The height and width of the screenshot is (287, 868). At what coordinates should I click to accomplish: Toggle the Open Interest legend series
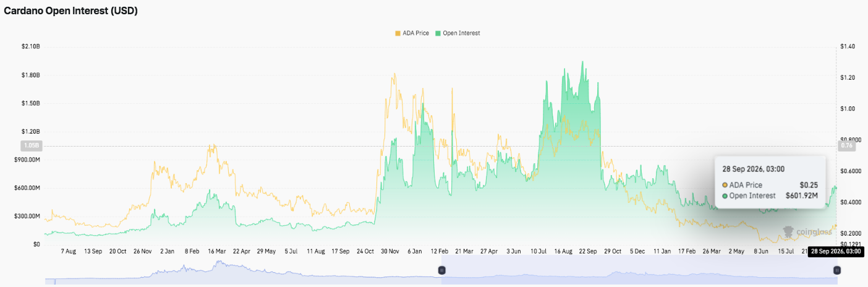pyautogui.click(x=457, y=33)
